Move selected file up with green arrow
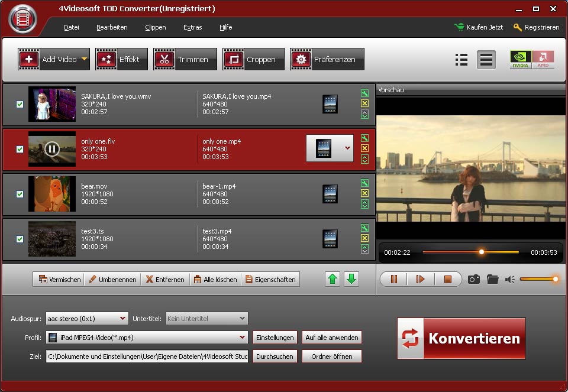Viewport: 568px width, 392px height. coord(333,279)
